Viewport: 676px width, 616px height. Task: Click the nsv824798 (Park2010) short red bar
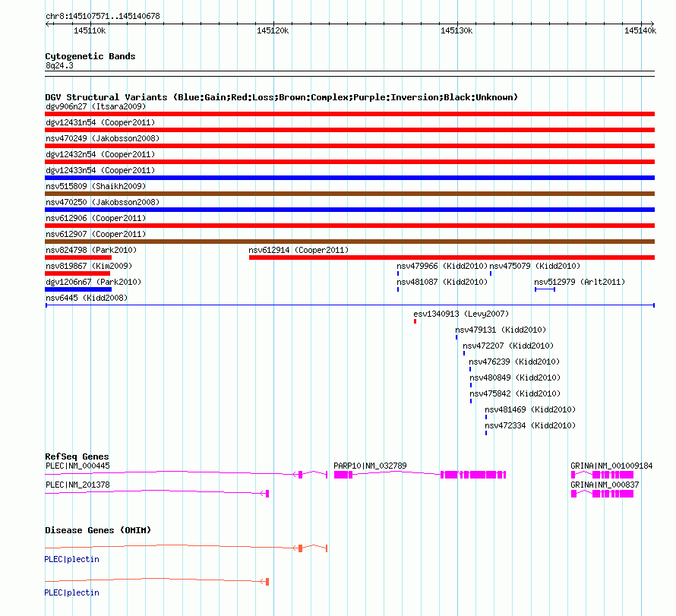pyautogui.click(x=78, y=257)
